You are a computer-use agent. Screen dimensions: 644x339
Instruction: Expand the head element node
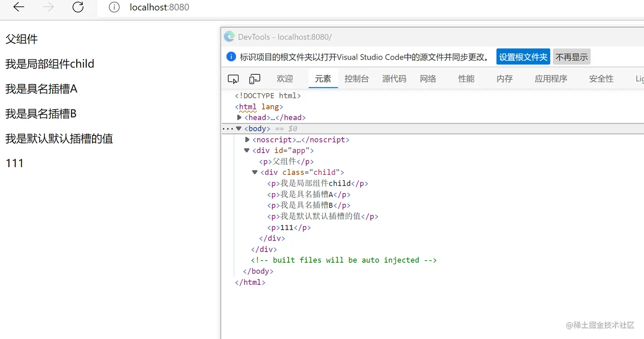[x=239, y=117]
